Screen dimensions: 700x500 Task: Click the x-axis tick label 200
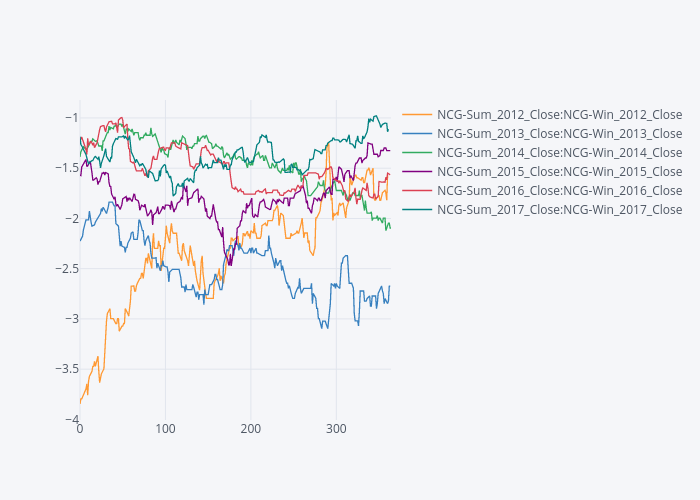coord(250,429)
